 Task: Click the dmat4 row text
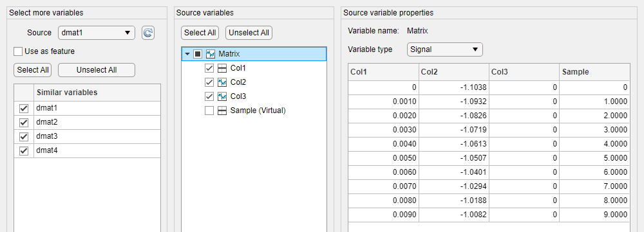47,151
